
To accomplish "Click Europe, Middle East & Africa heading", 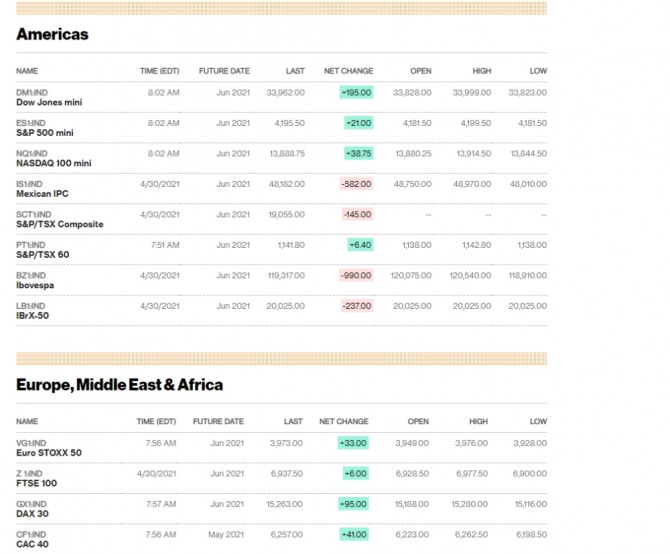I will pos(120,385).
